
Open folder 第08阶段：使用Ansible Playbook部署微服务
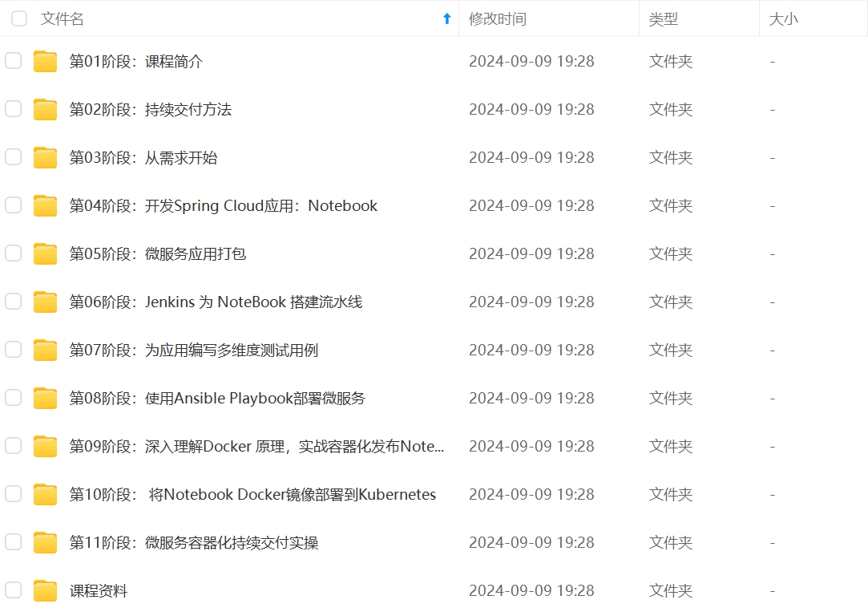[217, 398]
